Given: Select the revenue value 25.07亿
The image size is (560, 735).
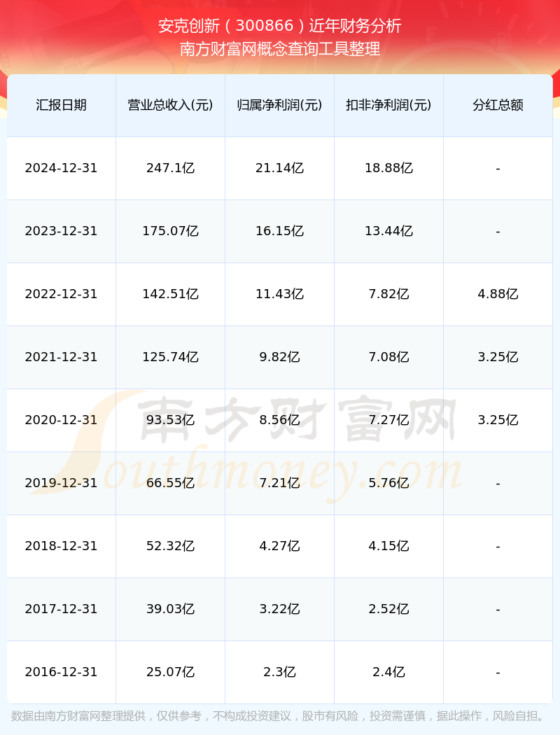Looking at the screenshot, I should [x=170, y=672].
